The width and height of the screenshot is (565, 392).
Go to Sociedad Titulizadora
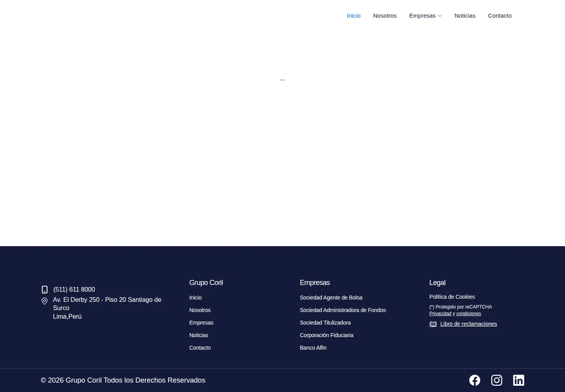click(325, 323)
